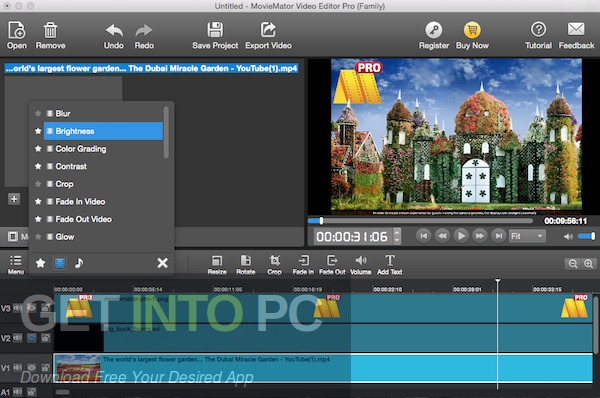Mute the V3 track
The width and height of the screenshot is (600, 398).
tap(18, 308)
